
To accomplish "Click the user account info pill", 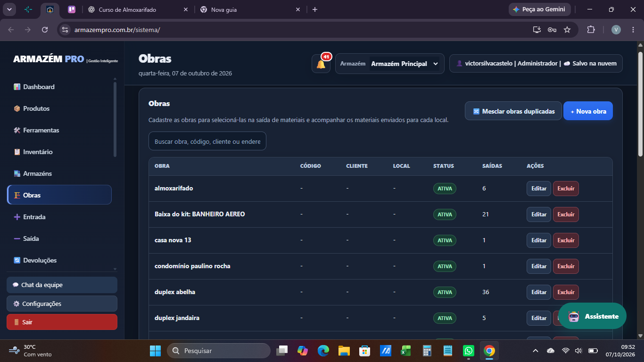I will (x=536, y=64).
